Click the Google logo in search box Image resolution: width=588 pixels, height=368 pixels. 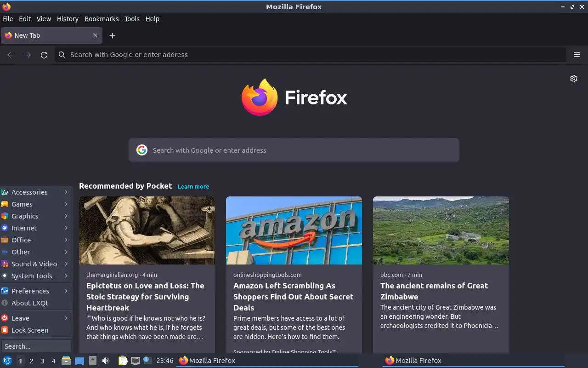(x=142, y=150)
